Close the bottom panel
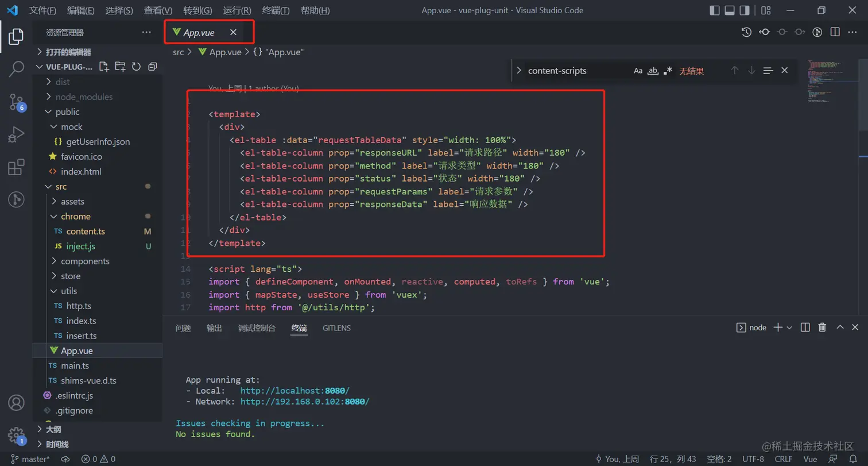 856,328
